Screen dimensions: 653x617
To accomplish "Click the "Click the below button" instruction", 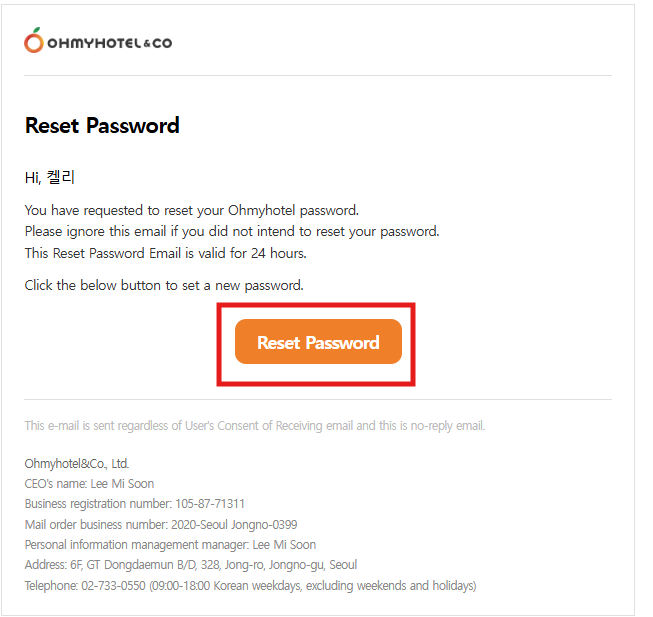I will click(x=163, y=285).
